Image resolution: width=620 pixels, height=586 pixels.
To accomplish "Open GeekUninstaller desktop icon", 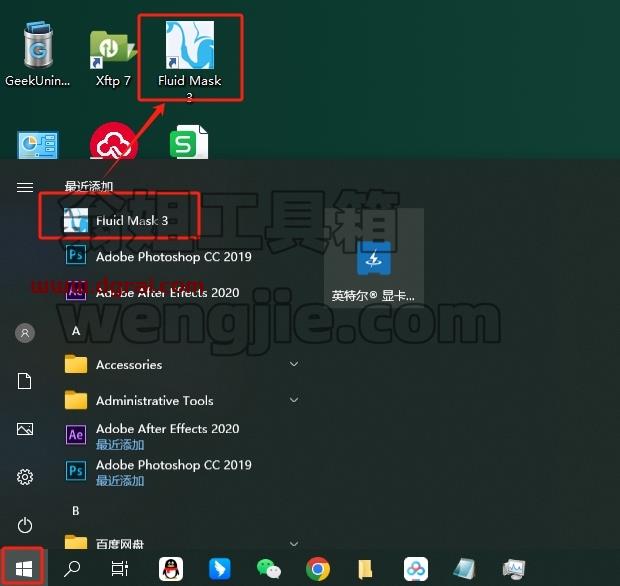I will pyautogui.click(x=38, y=54).
